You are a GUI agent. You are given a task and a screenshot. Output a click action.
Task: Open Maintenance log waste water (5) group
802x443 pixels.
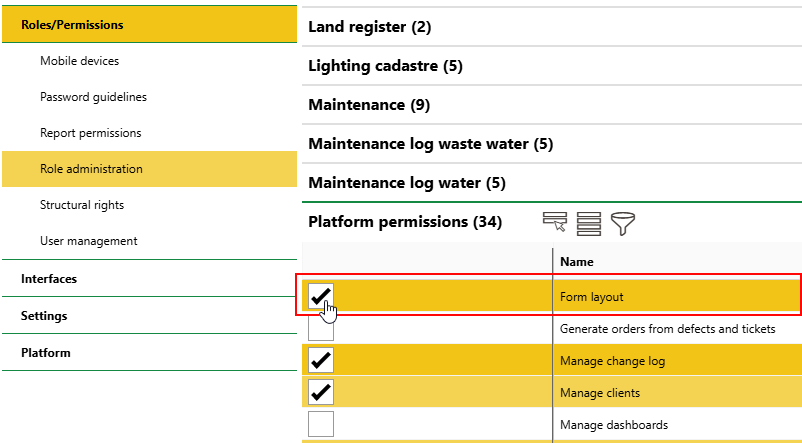point(430,144)
